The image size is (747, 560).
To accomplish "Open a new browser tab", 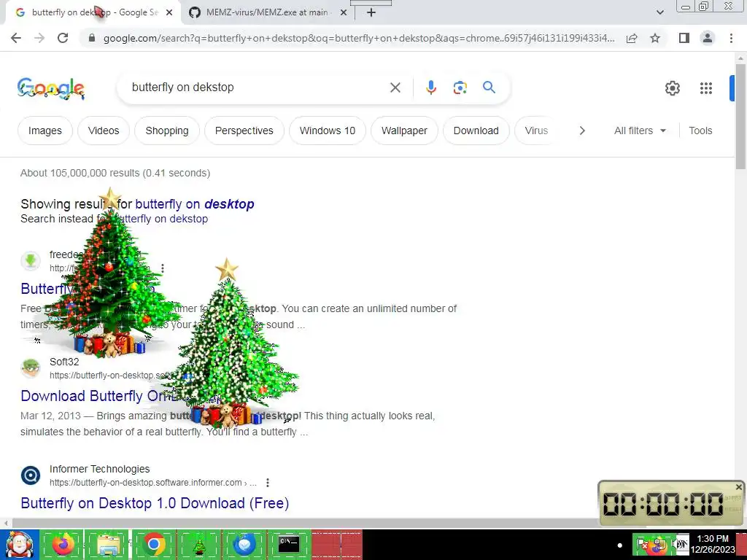I will [371, 13].
